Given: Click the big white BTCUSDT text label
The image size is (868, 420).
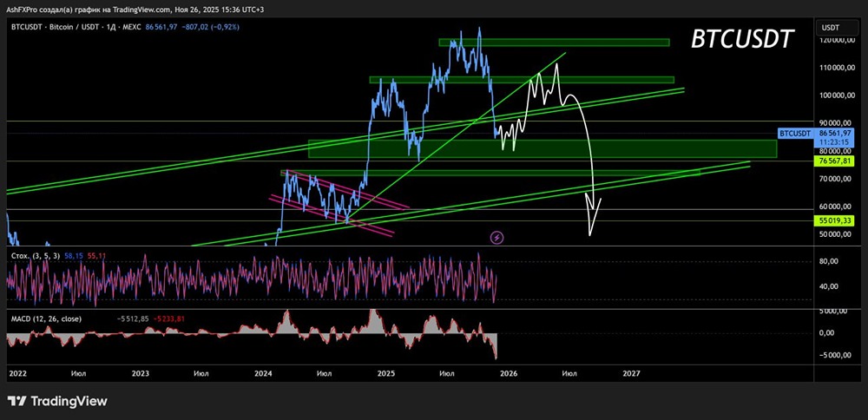Looking at the screenshot, I should tap(742, 40).
